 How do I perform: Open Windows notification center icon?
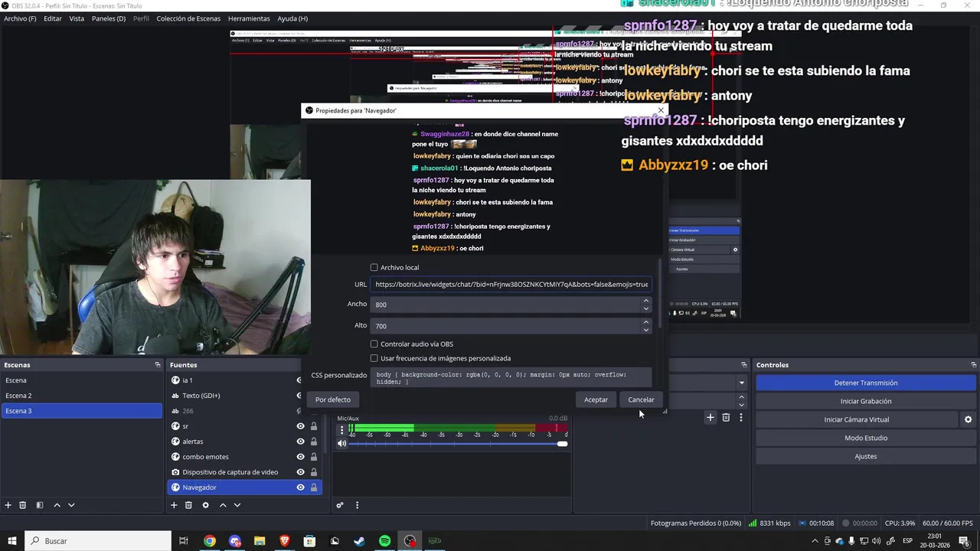(x=964, y=541)
